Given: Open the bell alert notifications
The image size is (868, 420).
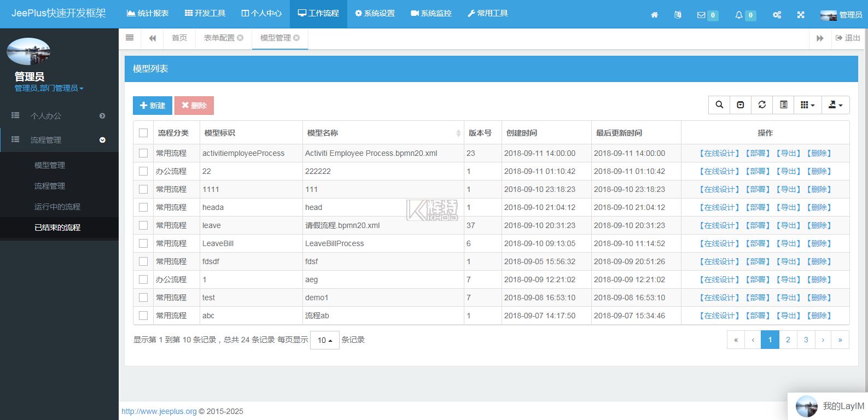Looking at the screenshot, I should pyautogui.click(x=745, y=15).
